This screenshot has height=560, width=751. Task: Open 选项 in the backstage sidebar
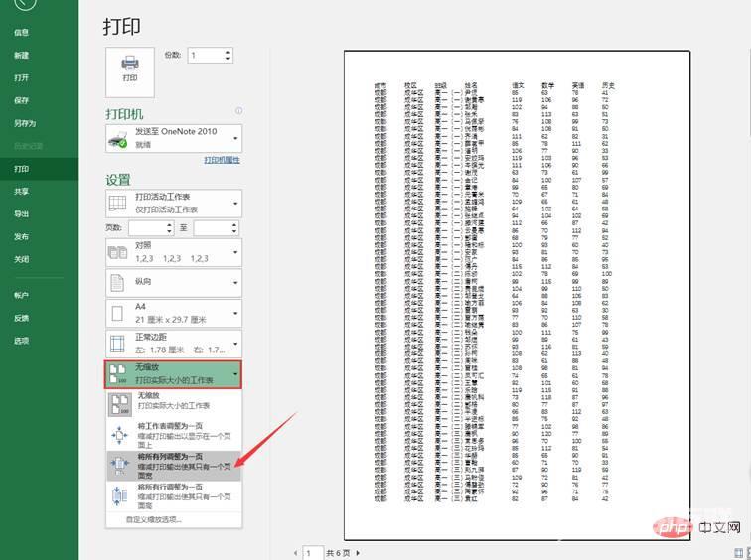tap(21, 341)
